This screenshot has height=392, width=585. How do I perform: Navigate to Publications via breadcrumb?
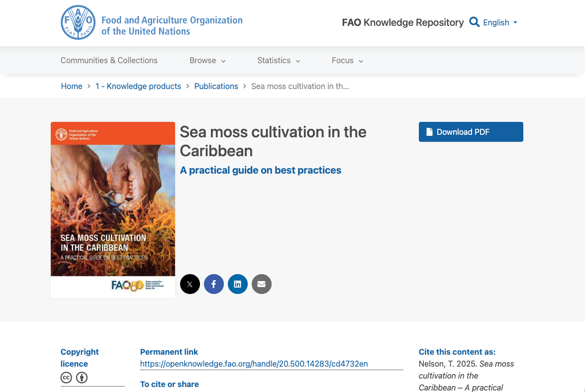point(216,86)
